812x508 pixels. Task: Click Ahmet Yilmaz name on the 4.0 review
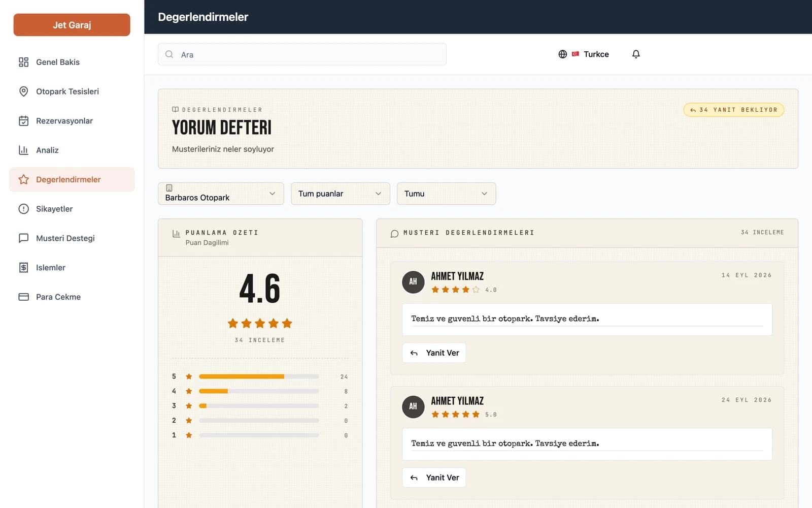[457, 276]
